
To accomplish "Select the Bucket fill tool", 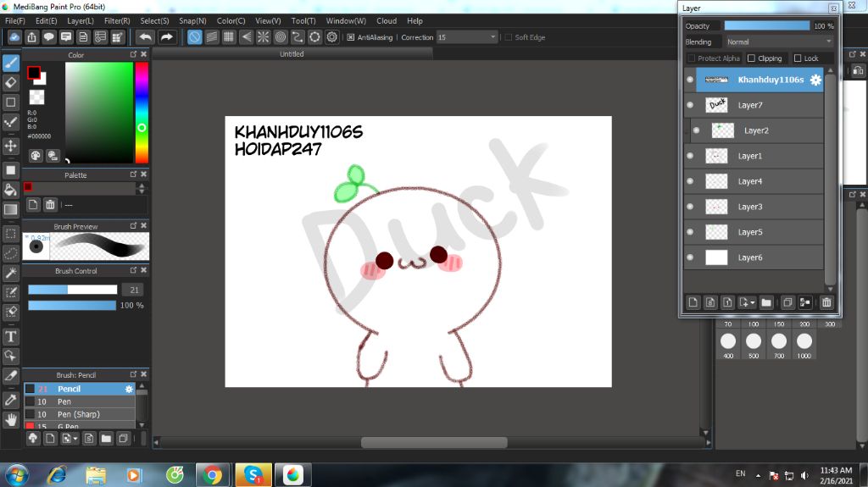I will click(x=10, y=190).
